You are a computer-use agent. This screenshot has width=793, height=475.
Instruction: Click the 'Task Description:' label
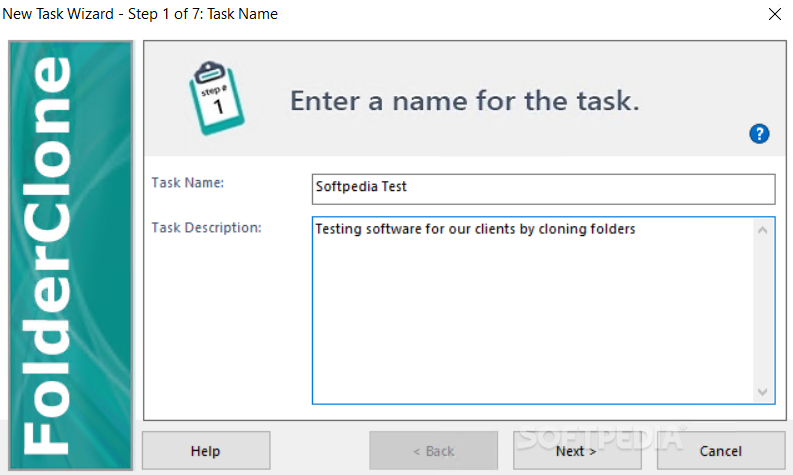(x=206, y=228)
